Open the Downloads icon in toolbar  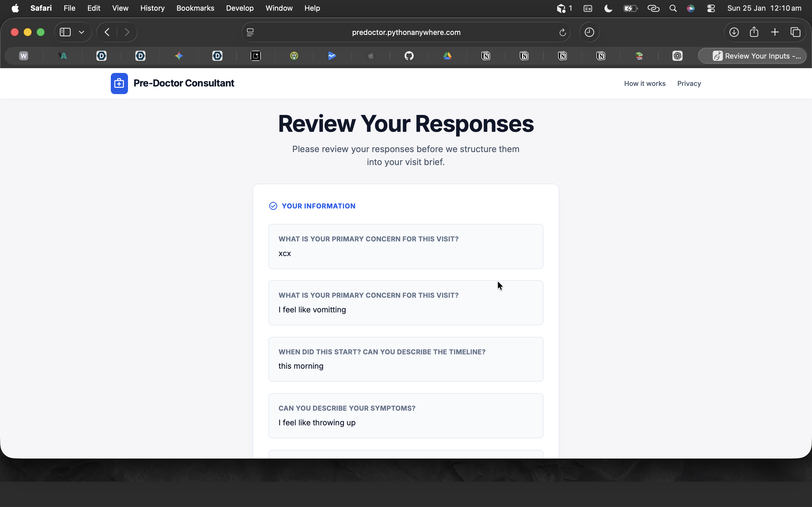tap(734, 32)
